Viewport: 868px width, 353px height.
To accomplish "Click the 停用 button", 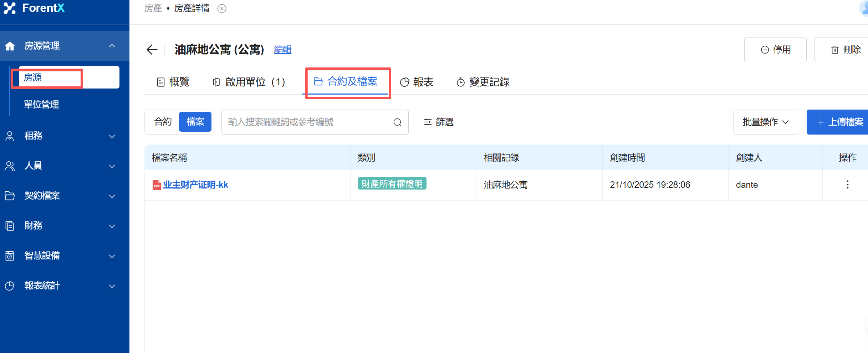I will click(x=775, y=50).
